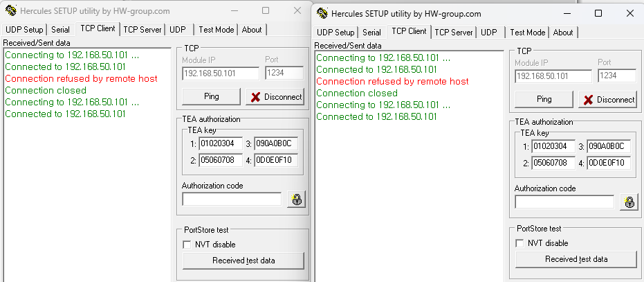
Task: Click TEA key 4 field in right window
Action: (609, 163)
